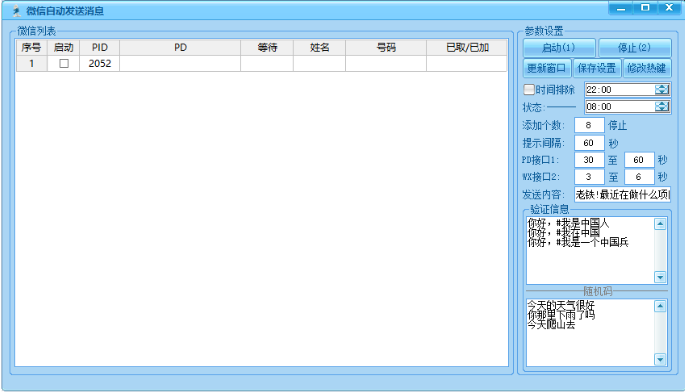Image resolution: width=685 pixels, height=392 pixels.
Task: Click the line 今天爬山去
Action: coord(551,325)
